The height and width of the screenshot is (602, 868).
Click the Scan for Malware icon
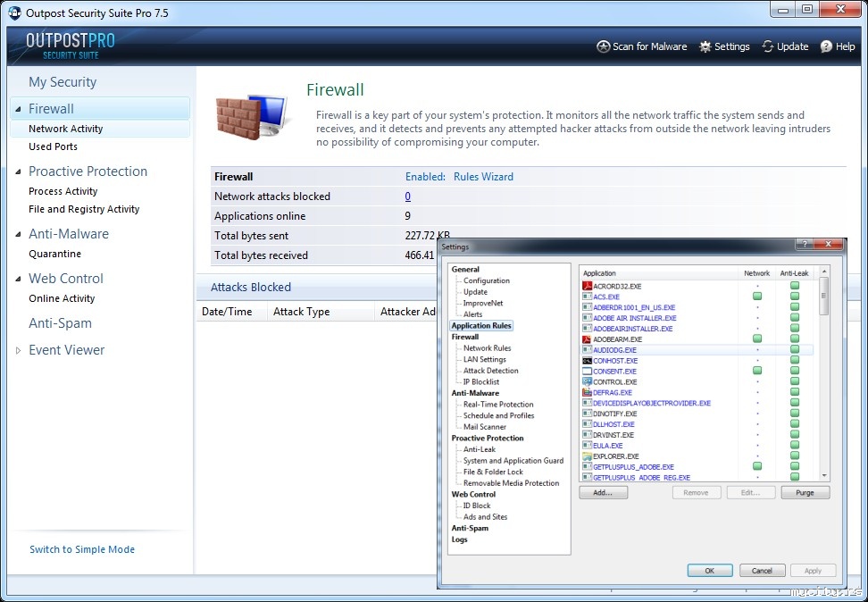tap(603, 46)
